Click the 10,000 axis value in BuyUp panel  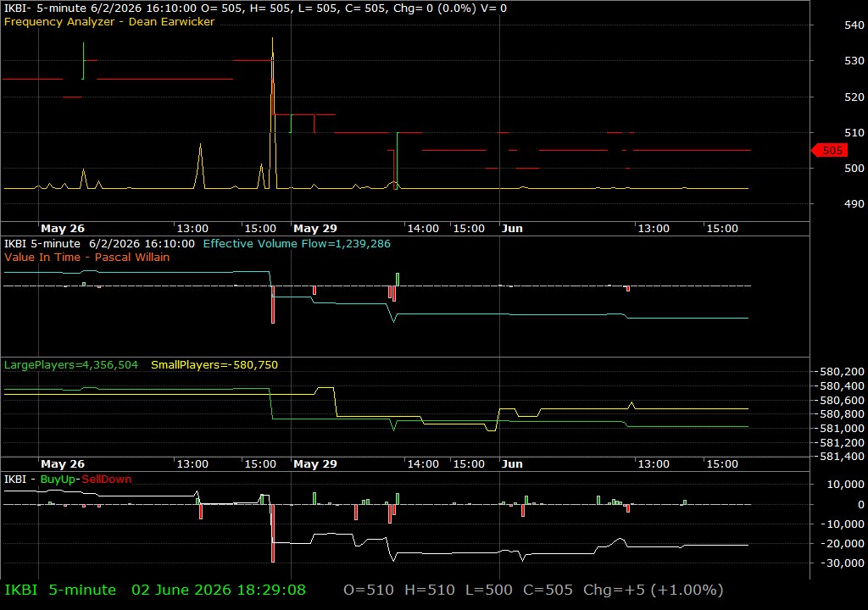[x=845, y=485]
